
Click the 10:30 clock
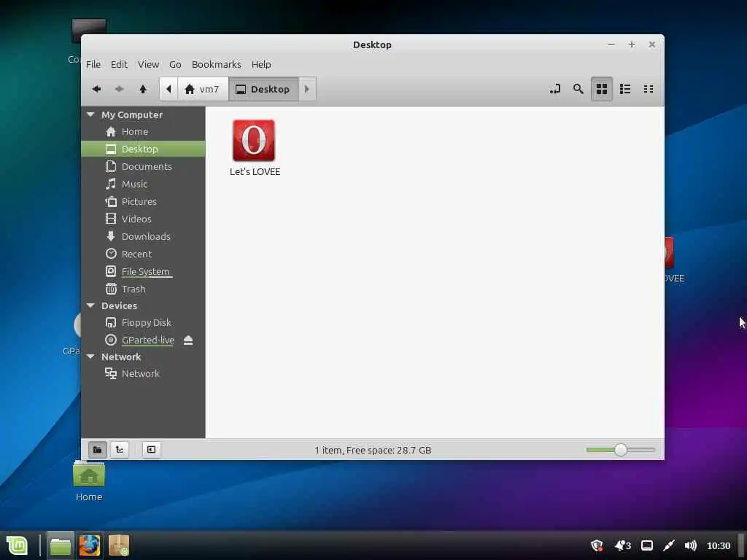(x=719, y=545)
